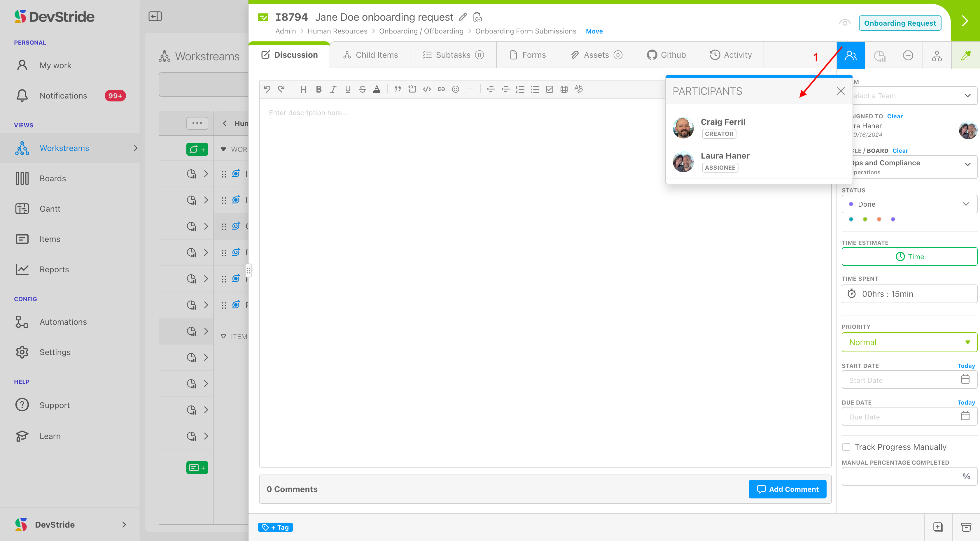980x541 pixels.
Task: Enable the Track Progress Manually checkbox
Action: click(846, 447)
